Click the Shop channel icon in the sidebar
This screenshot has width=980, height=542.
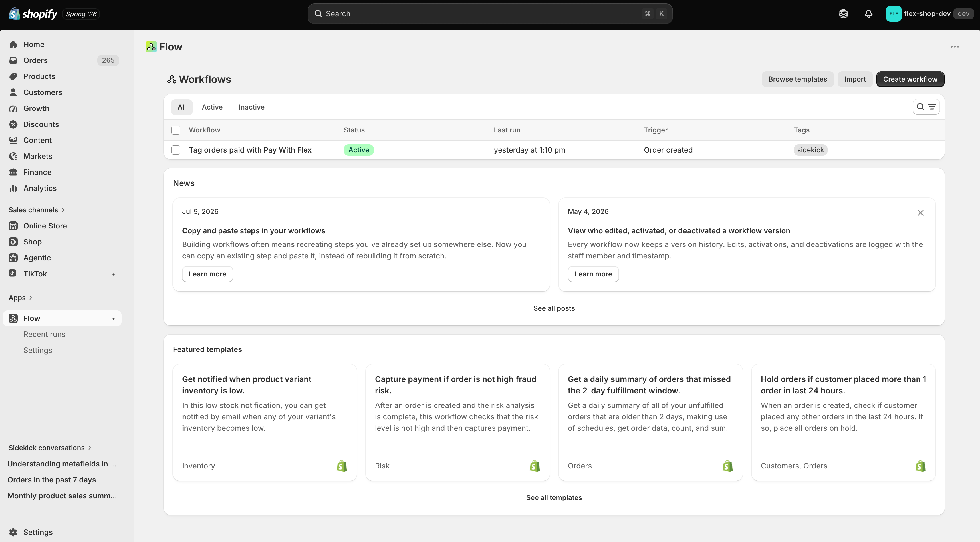13,242
